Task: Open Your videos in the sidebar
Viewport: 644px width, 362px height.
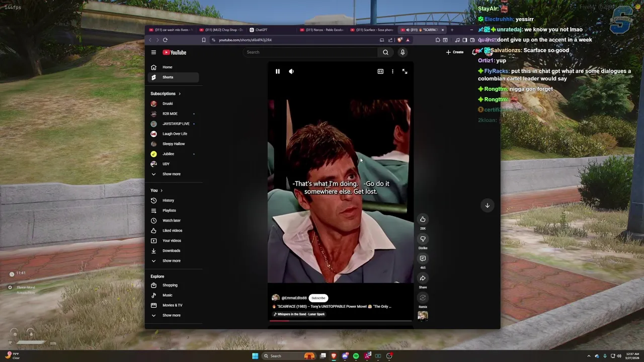Action: 174,241
